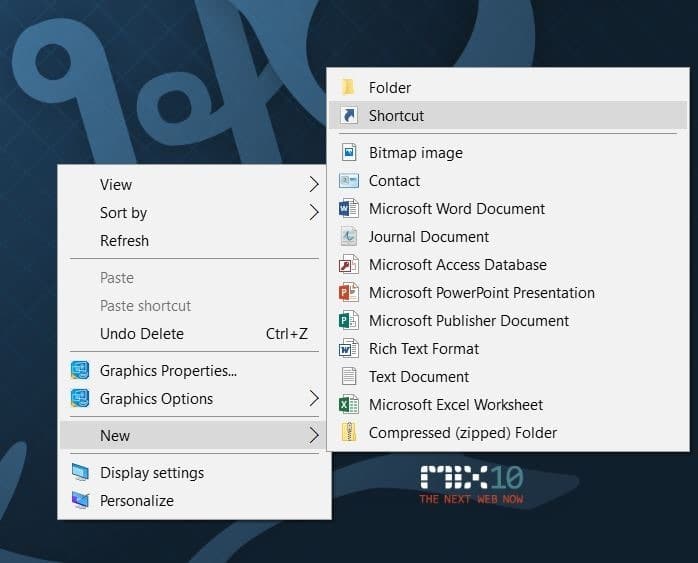Expand the View submenu arrow
The height and width of the screenshot is (563, 698).
314,184
